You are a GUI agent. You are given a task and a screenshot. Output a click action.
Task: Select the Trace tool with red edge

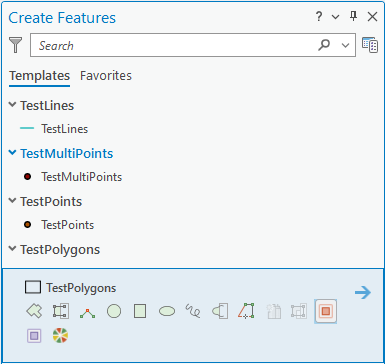click(246, 311)
